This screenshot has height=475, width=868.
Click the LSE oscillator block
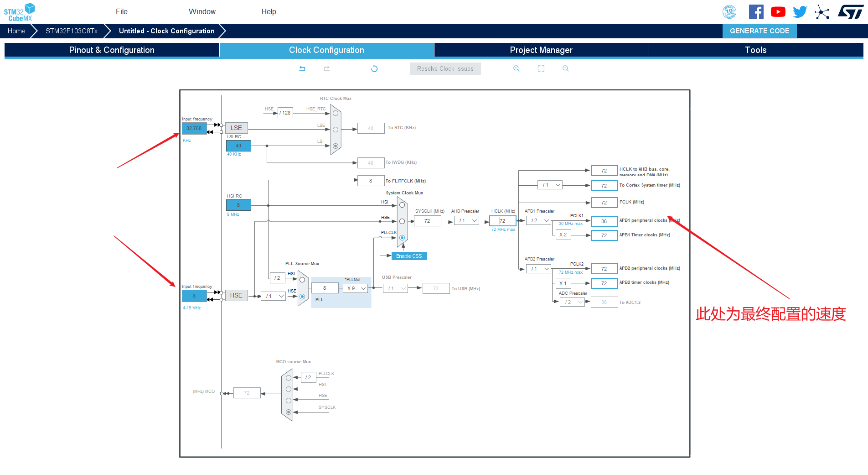click(x=236, y=128)
